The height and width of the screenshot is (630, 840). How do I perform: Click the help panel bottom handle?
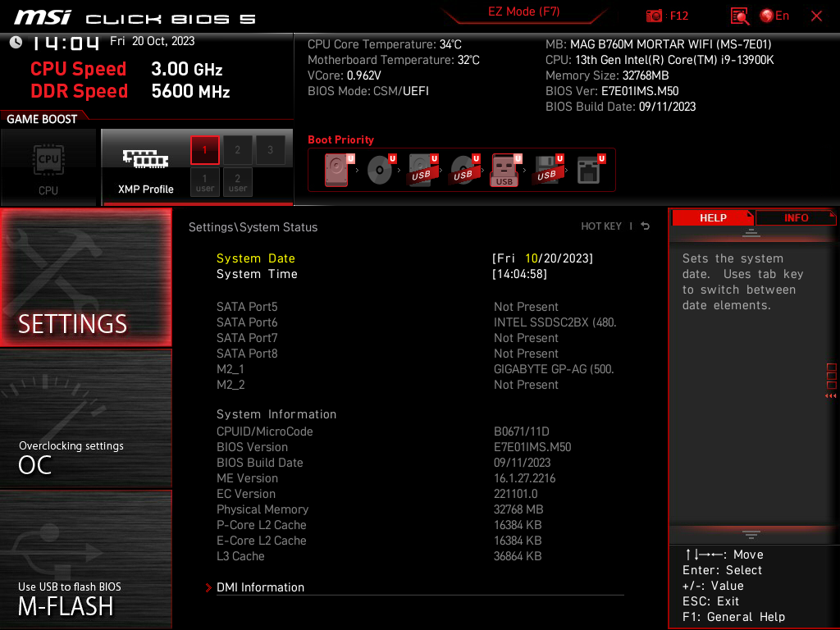(x=751, y=534)
